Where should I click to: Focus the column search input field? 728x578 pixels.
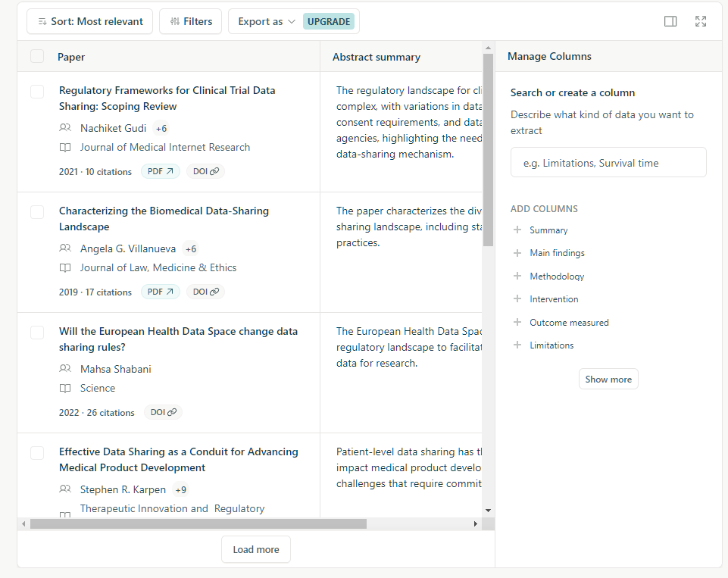click(x=608, y=162)
